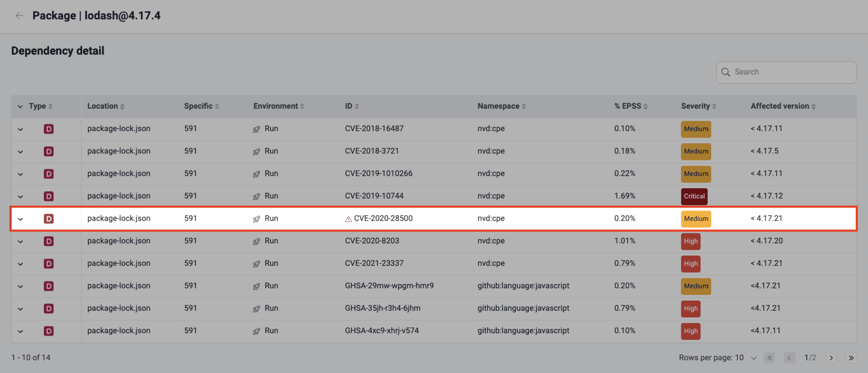
Task: Click the D type icon for GHSA-29mw-wpgm-hmr9
Action: (x=49, y=286)
